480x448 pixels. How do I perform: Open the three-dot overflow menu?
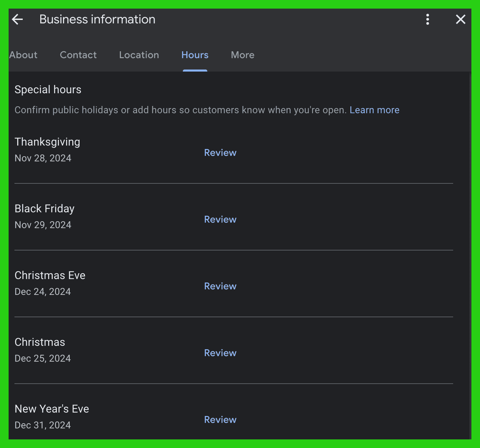[x=427, y=19]
